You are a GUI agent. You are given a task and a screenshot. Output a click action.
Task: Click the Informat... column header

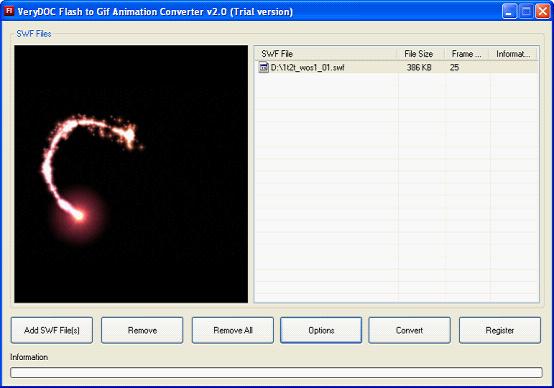pos(513,54)
